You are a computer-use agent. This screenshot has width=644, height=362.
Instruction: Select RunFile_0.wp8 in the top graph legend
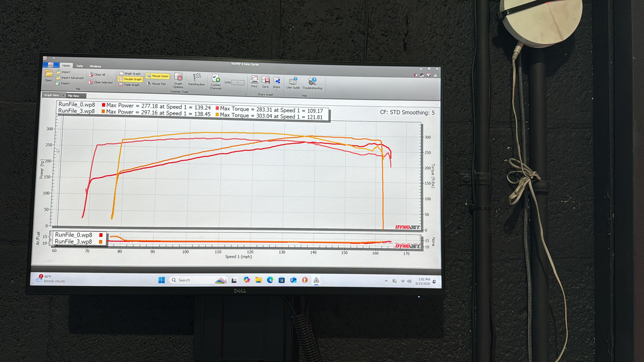77,104
